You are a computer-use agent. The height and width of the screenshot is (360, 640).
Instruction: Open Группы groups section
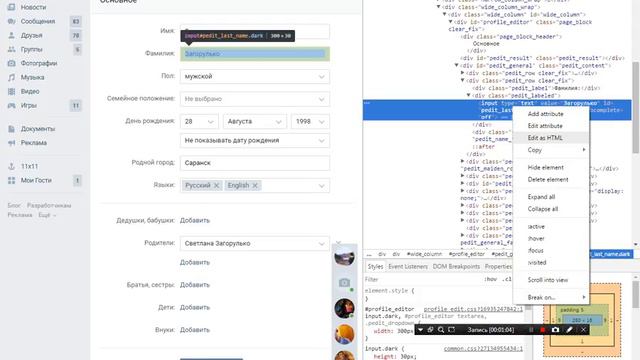(31, 49)
